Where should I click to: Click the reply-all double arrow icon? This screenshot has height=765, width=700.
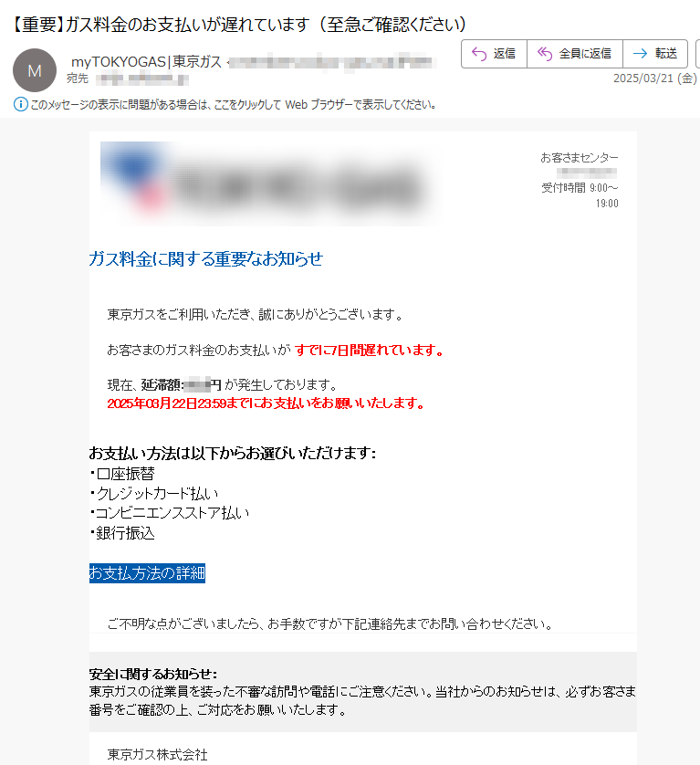click(545, 54)
